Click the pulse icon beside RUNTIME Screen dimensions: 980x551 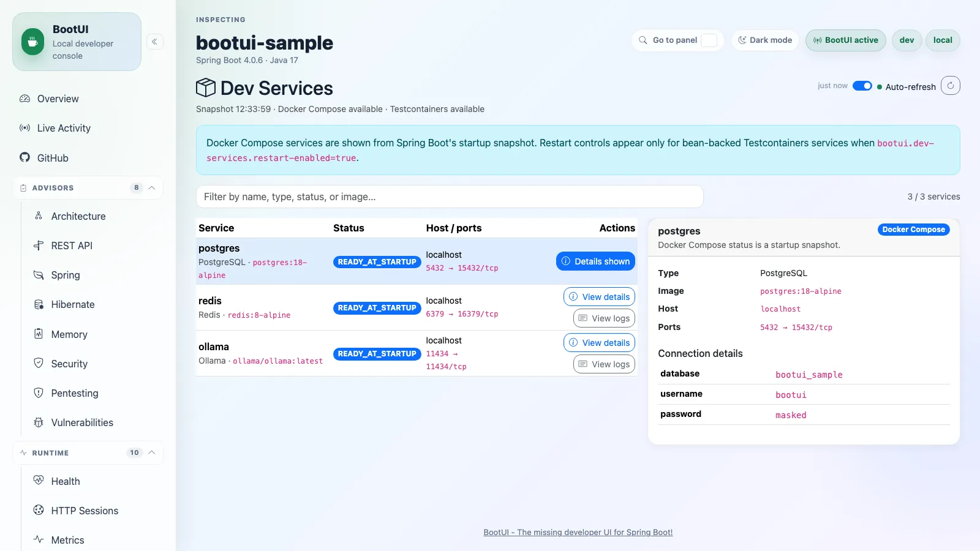pos(23,452)
